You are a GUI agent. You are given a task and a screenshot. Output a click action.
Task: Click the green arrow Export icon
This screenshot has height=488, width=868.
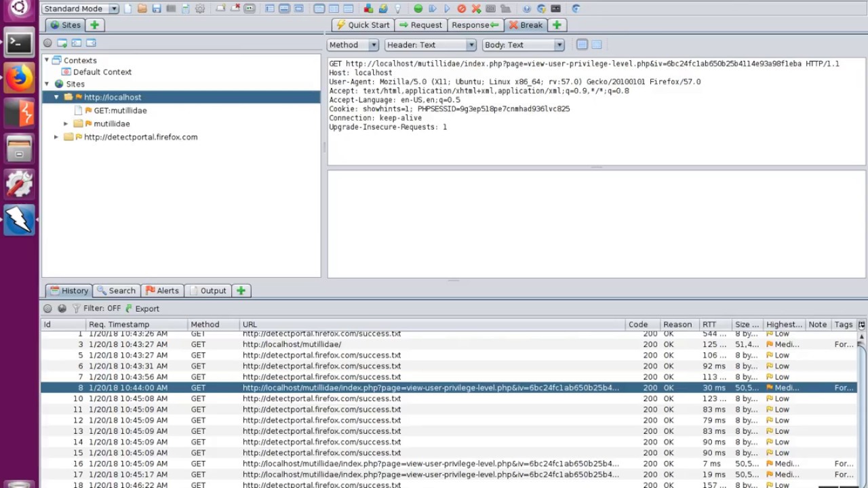[x=129, y=308]
